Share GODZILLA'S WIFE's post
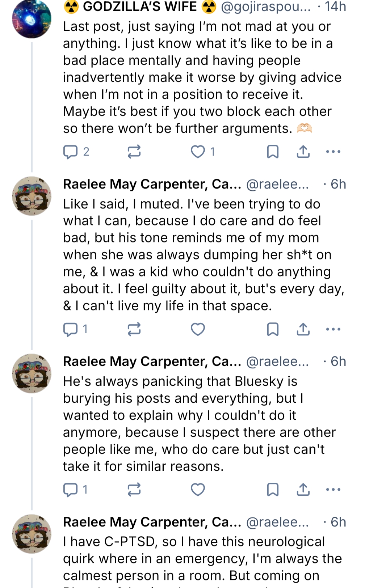This screenshot has height=588, width=365. (303, 152)
